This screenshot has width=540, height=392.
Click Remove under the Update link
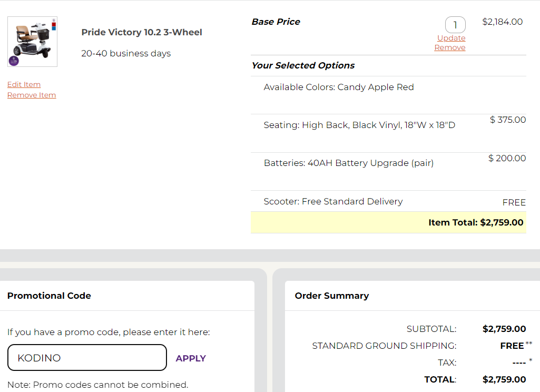(450, 47)
